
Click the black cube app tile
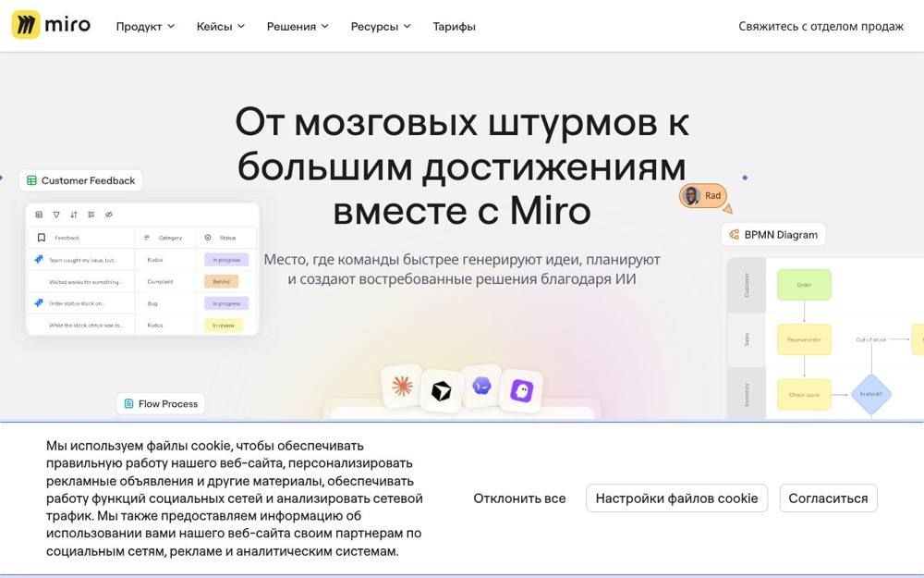pyautogui.click(x=442, y=390)
